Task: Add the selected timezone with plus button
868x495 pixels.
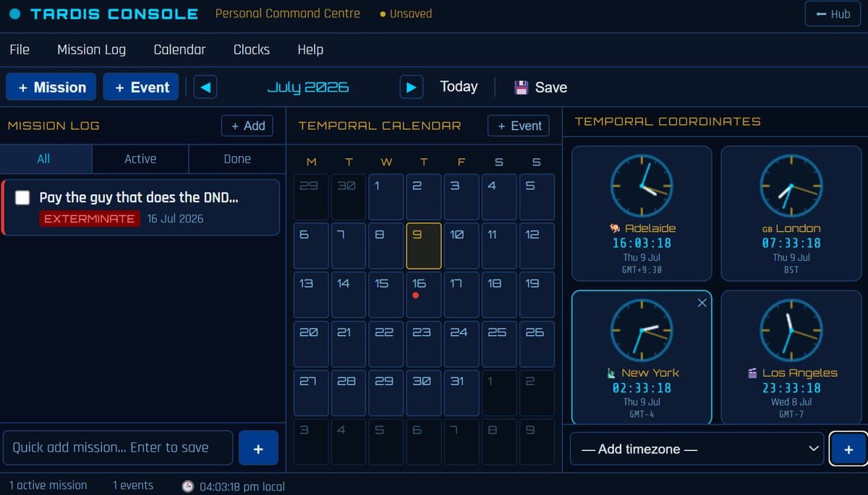Action: tap(848, 449)
